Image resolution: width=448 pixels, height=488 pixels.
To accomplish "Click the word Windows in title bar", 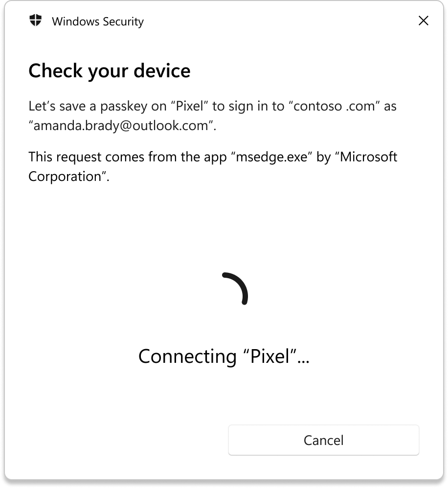I will [x=76, y=22].
